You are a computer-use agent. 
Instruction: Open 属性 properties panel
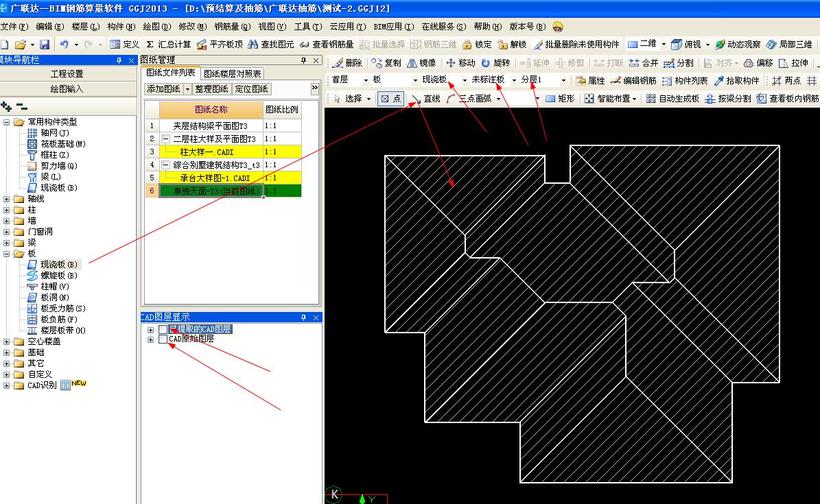point(590,80)
